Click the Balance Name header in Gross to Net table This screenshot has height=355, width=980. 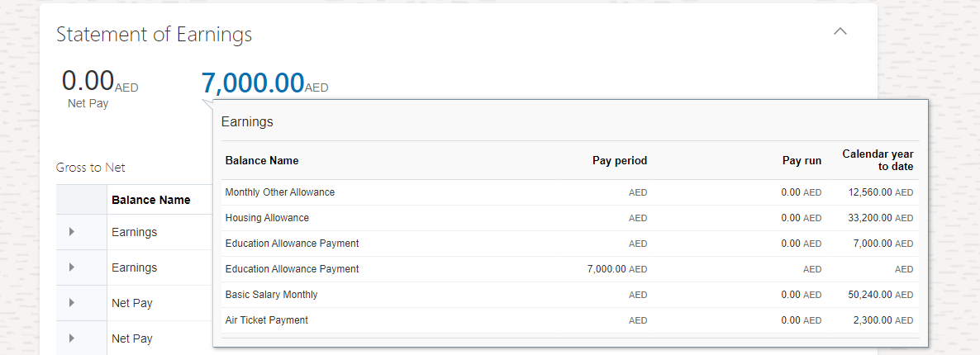150,200
